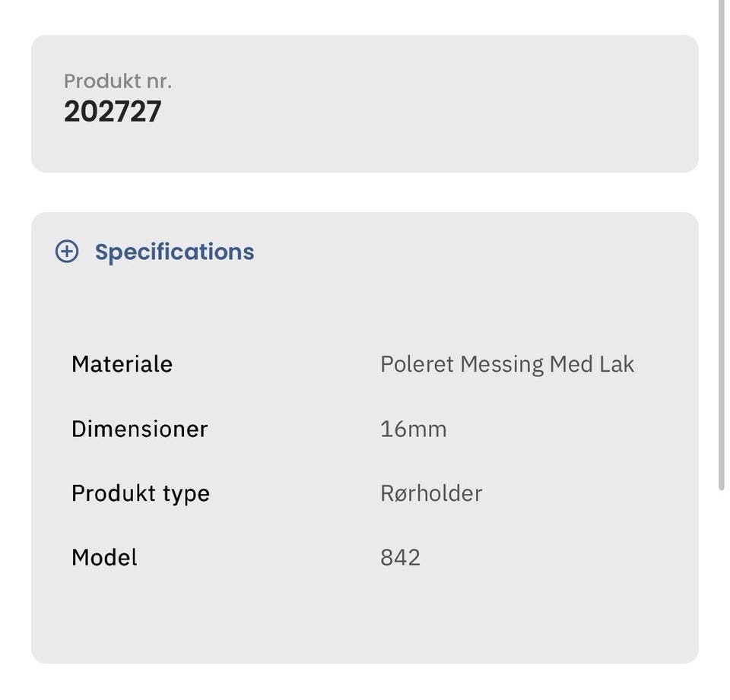Click the Model row label
The width and height of the screenshot is (730, 700).
click(104, 557)
